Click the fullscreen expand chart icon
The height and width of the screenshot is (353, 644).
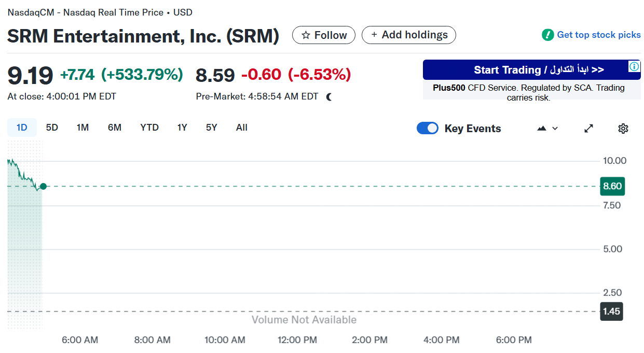click(589, 129)
